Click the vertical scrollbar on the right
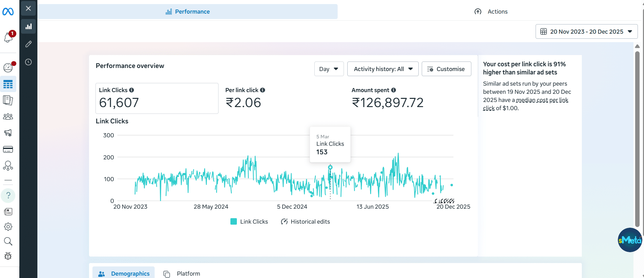 pyautogui.click(x=637, y=136)
